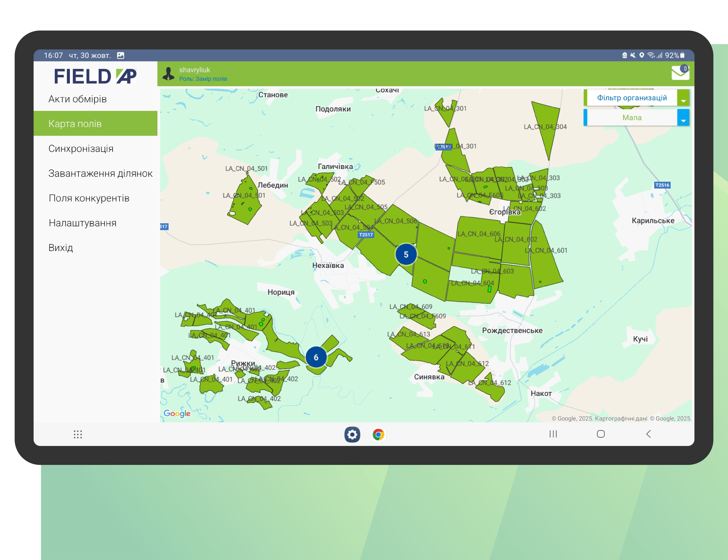728x560 pixels.
Task: Open the app drawer grid icon
Action: tap(78, 434)
